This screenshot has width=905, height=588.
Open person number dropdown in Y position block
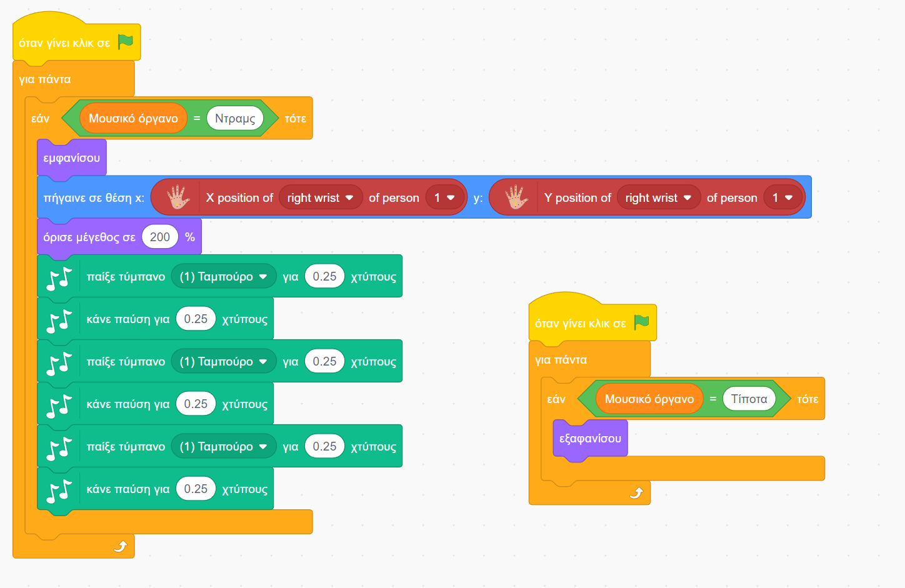click(782, 198)
